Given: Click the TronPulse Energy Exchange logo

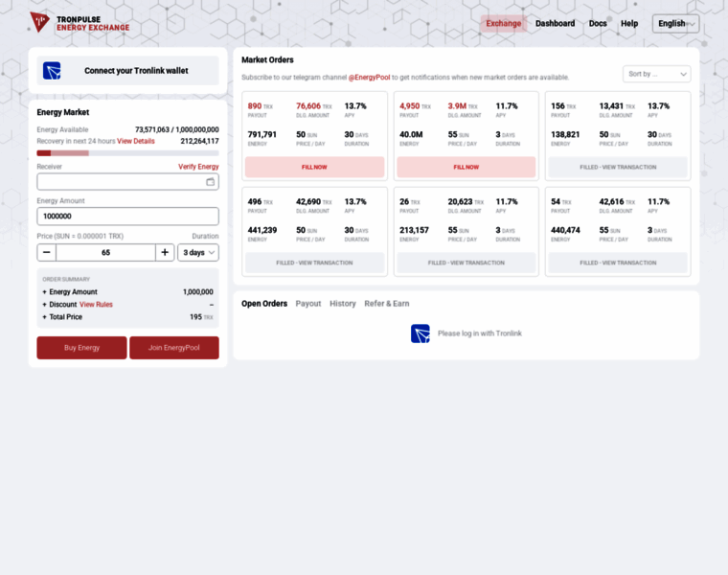Looking at the screenshot, I should point(80,23).
